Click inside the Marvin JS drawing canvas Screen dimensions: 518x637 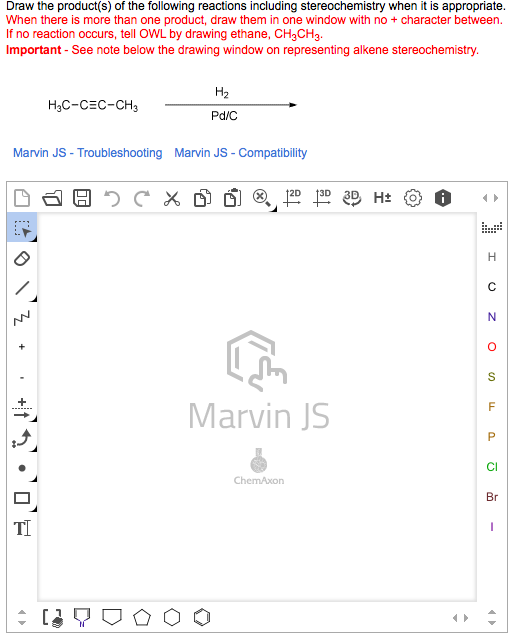pos(257,406)
